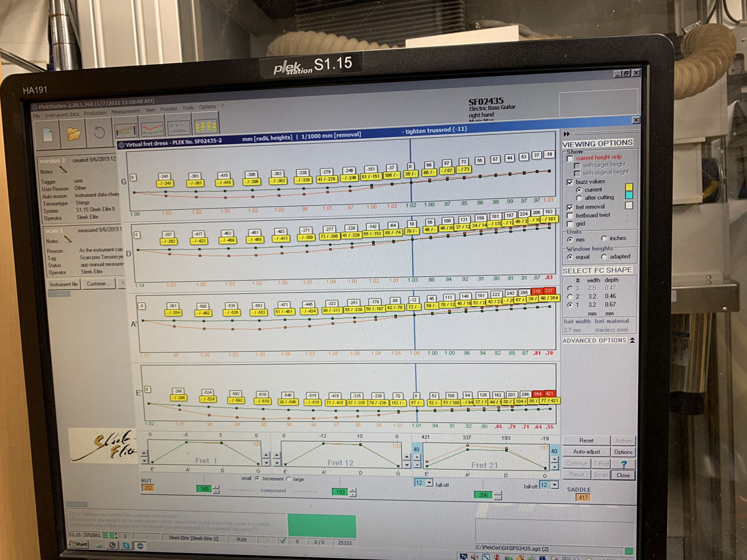Select the small increment radio button

point(257,478)
